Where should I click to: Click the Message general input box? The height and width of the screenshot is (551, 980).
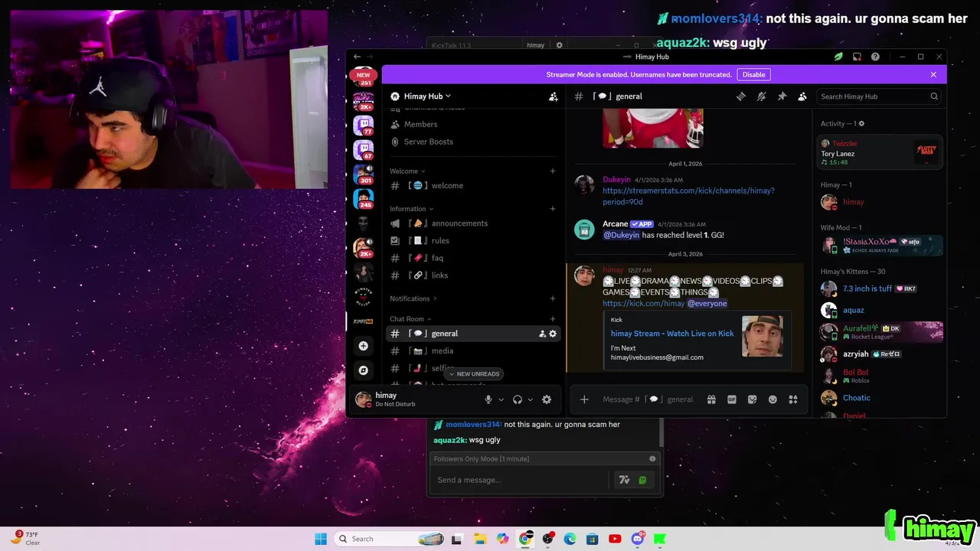point(647,399)
